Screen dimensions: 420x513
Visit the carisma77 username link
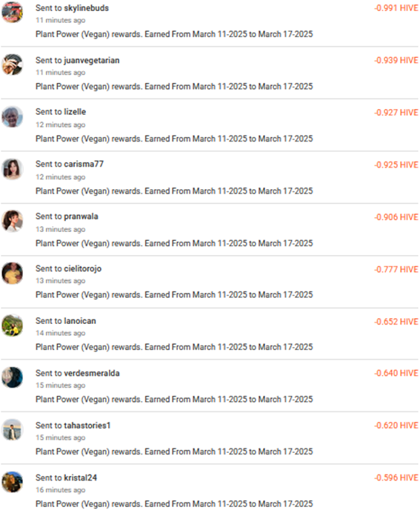tap(84, 165)
